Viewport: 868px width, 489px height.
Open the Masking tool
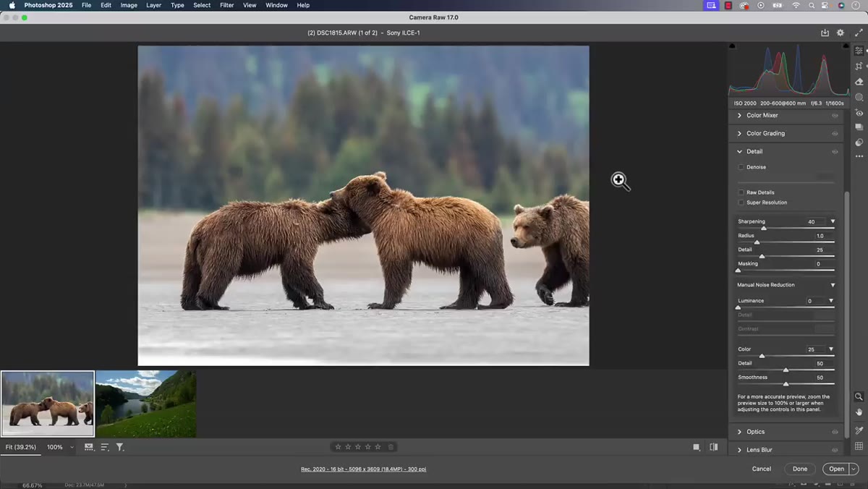[859, 97]
